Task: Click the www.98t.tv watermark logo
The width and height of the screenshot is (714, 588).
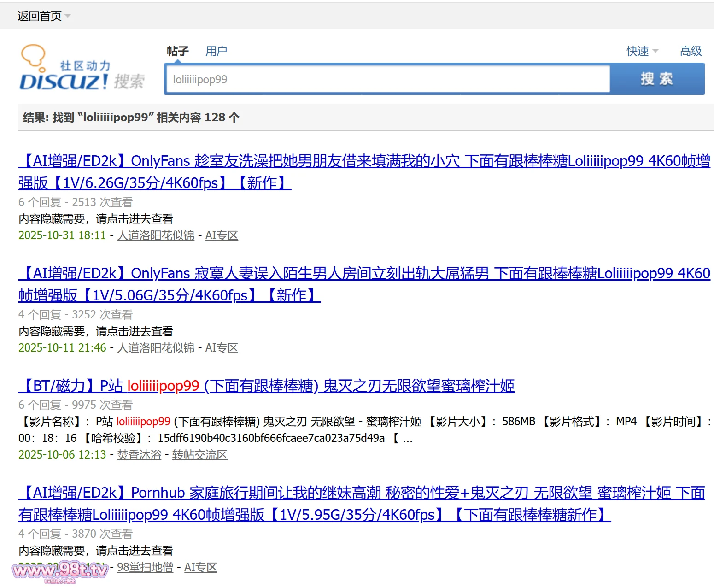Action: [60, 571]
